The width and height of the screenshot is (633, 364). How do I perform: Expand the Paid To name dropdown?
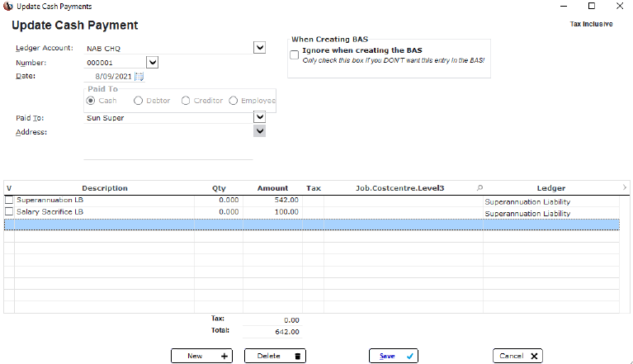(x=260, y=117)
